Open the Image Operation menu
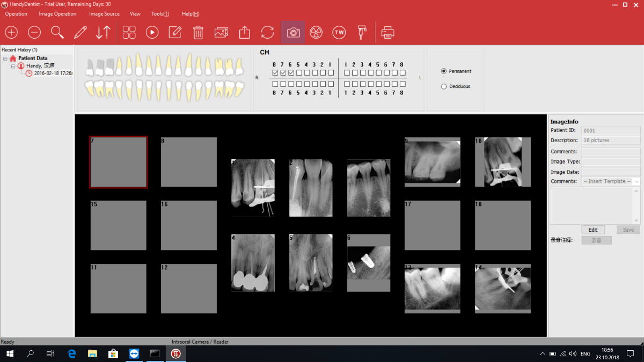The image size is (644, 362). [x=58, y=14]
